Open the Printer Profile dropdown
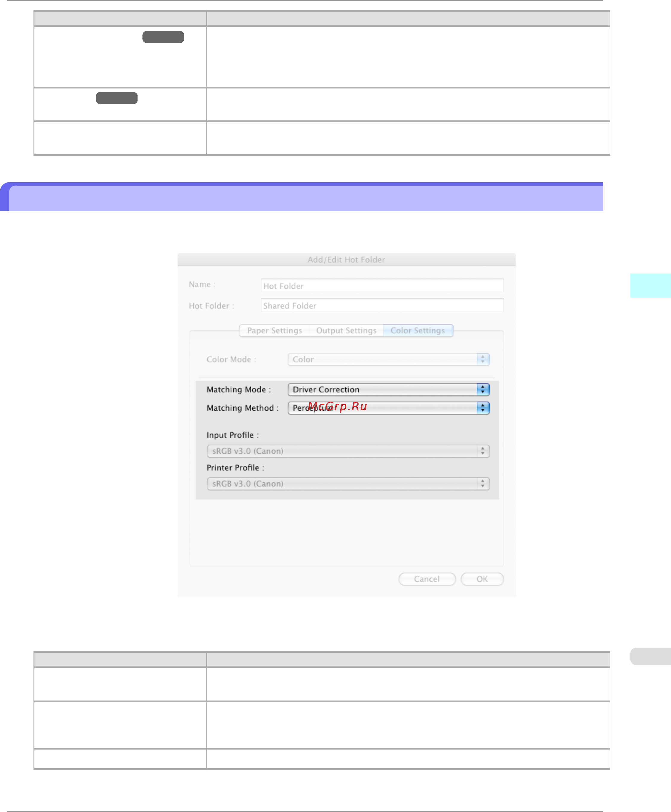 348,484
